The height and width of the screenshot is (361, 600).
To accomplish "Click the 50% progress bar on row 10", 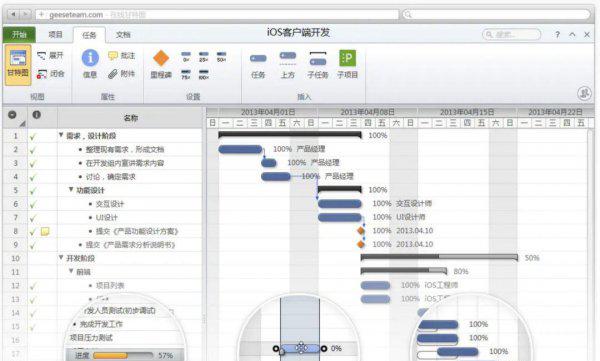I will (x=439, y=257).
